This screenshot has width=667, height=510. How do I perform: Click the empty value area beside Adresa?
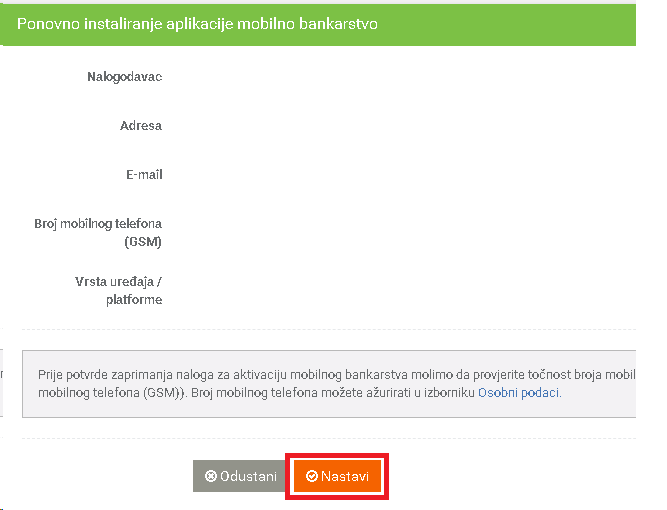(x=402, y=126)
